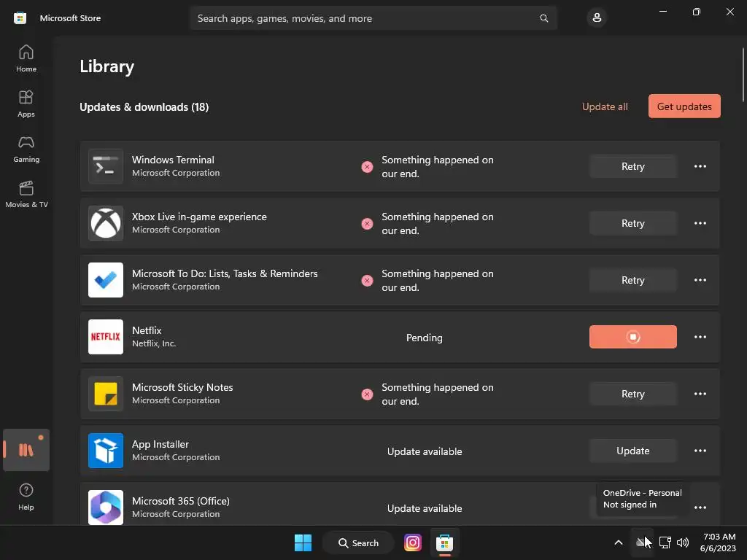Screen dimensions: 747x560
Task: Click the Netflix app name
Action: pyautogui.click(x=147, y=330)
